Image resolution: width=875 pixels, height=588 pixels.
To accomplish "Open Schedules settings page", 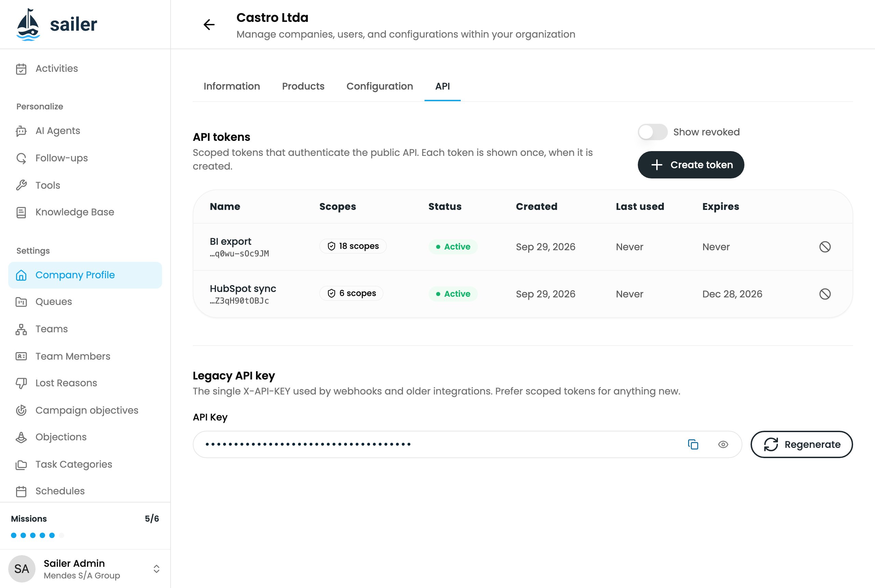I will 85,491.
